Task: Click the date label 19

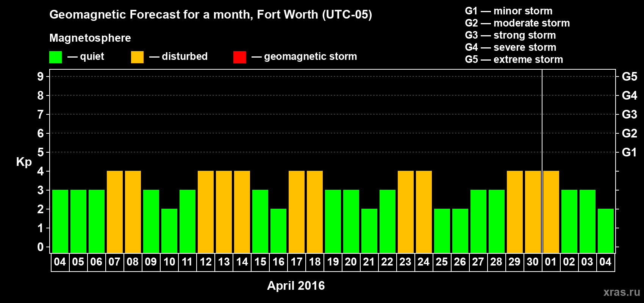Action: pos(333,262)
